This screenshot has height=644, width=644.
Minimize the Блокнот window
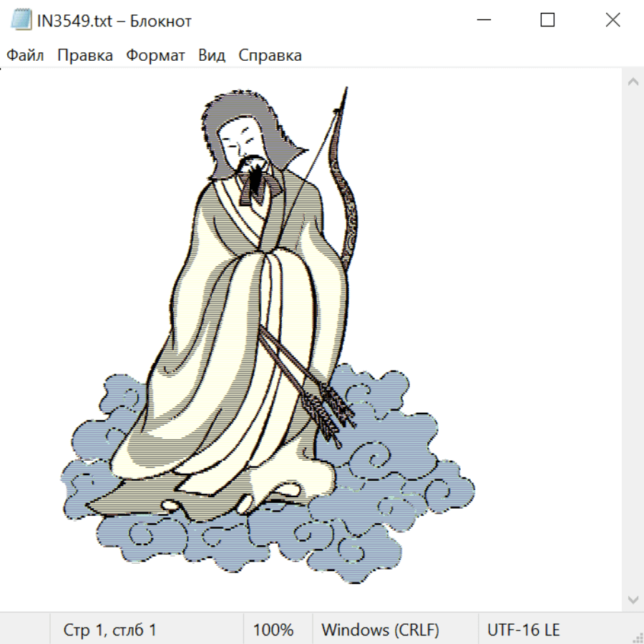coord(482,20)
